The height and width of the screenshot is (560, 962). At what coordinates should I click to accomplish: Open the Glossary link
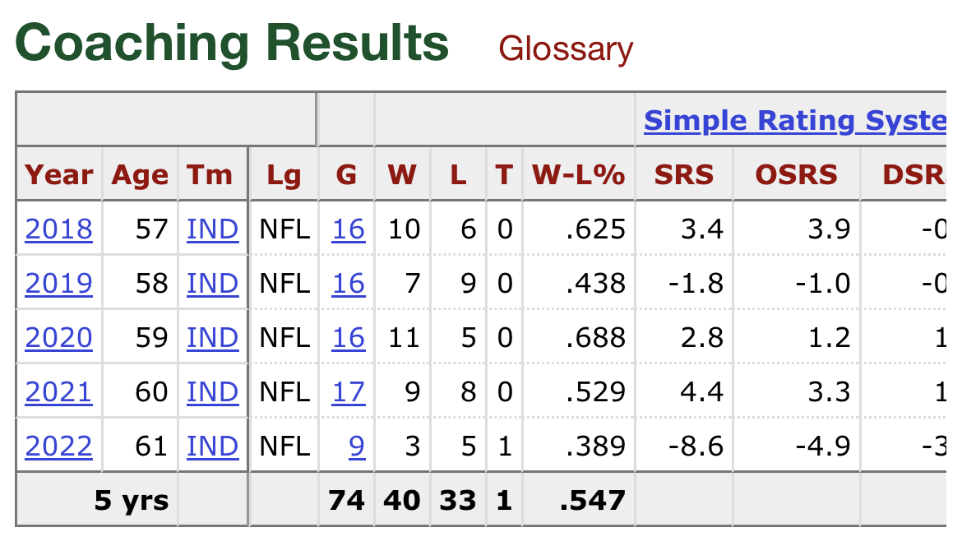coord(566,49)
